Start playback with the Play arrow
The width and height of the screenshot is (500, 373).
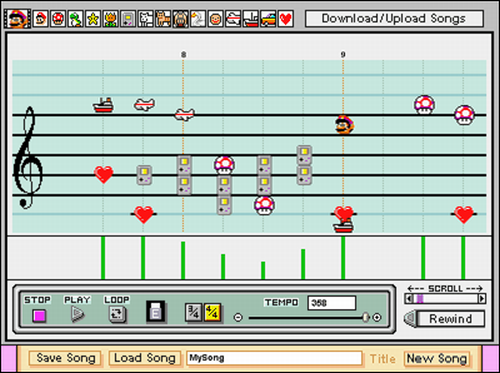(x=78, y=314)
